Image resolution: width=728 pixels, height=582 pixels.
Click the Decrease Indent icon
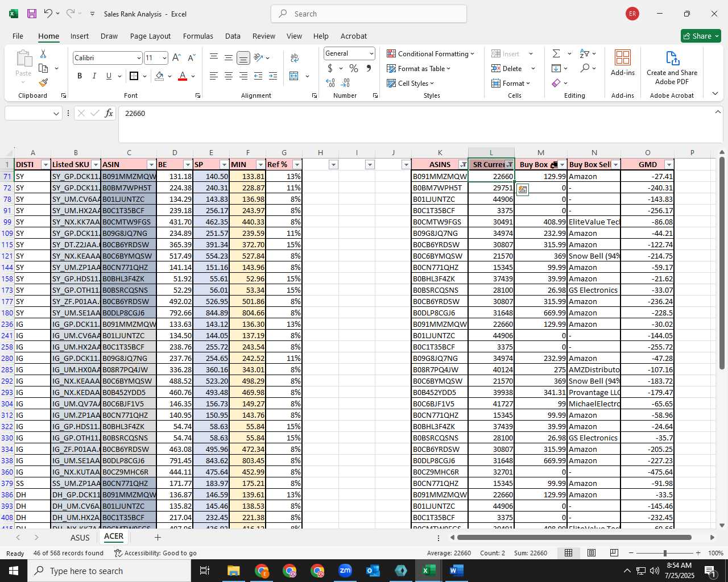pyautogui.click(x=258, y=76)
